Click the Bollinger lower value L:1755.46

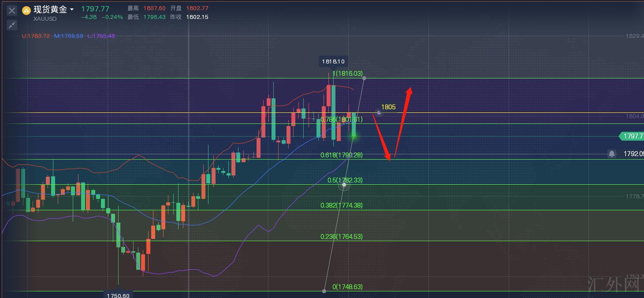(x=101, y=36)
